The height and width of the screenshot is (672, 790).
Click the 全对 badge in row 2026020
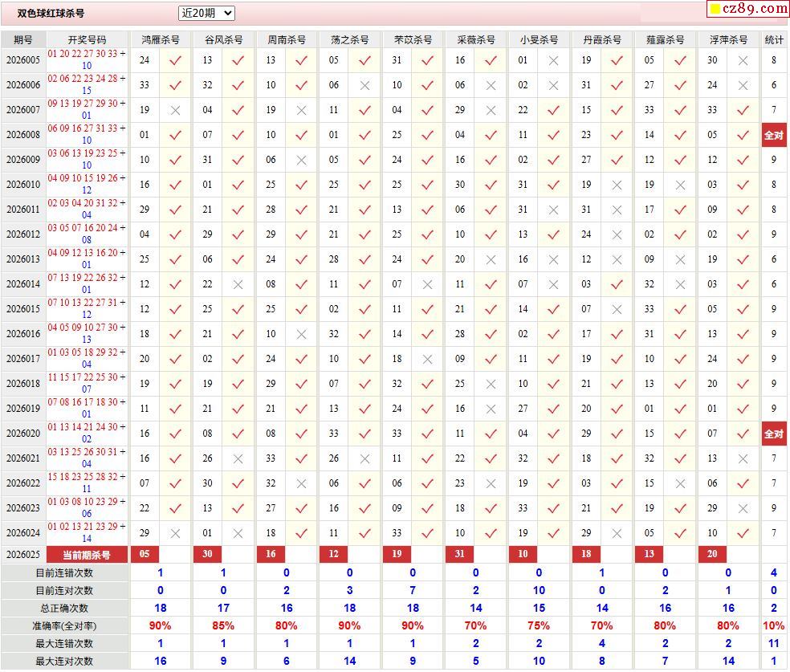[x=774, y=434]
